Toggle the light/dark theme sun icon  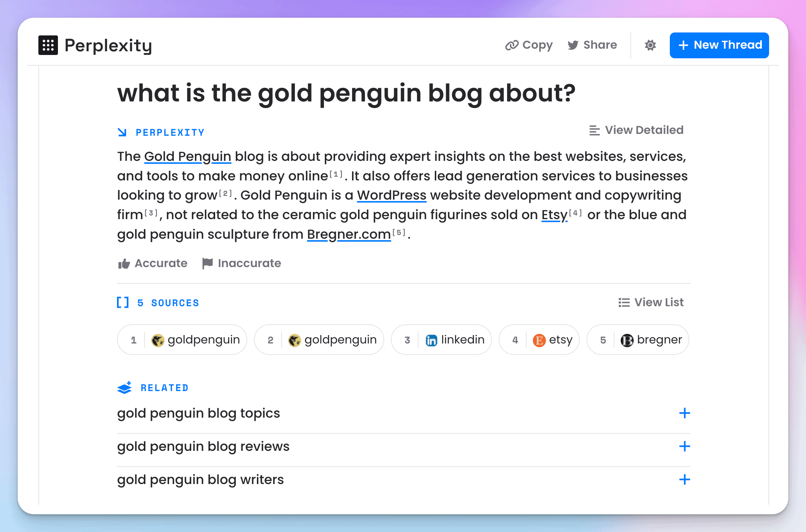click(650, 45)
